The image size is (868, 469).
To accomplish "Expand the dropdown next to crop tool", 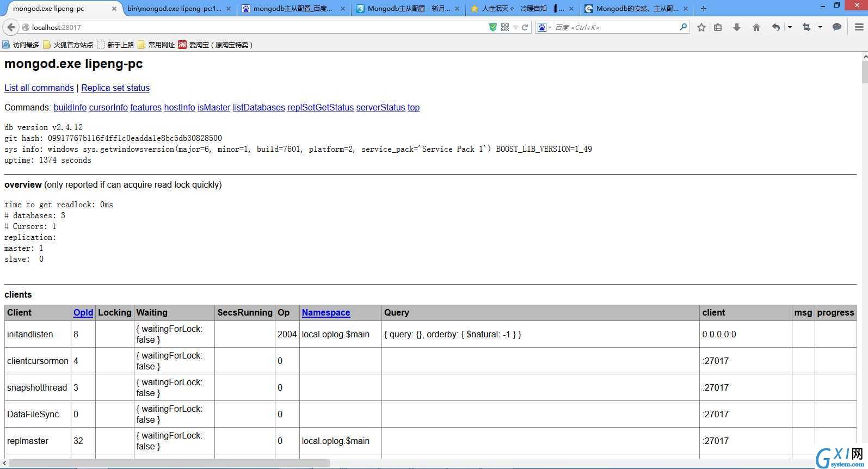I will (x=820, y=27).
